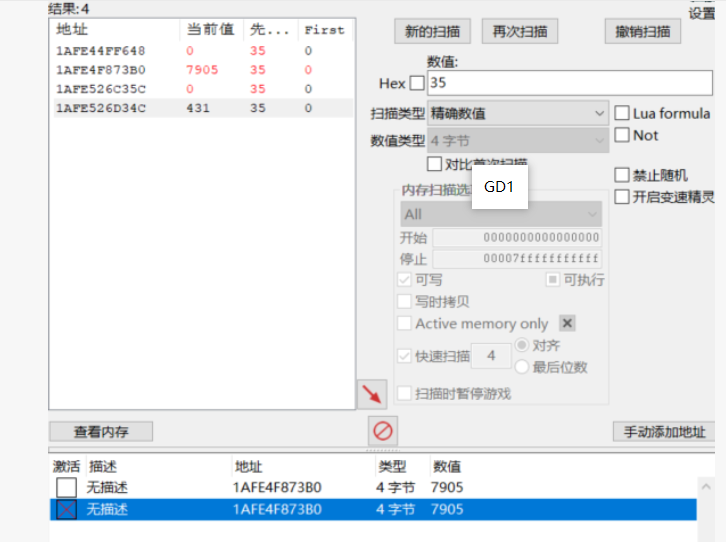Click the address list scrollbar up arrow
726x542 pixels.
[x=706, y=487]
